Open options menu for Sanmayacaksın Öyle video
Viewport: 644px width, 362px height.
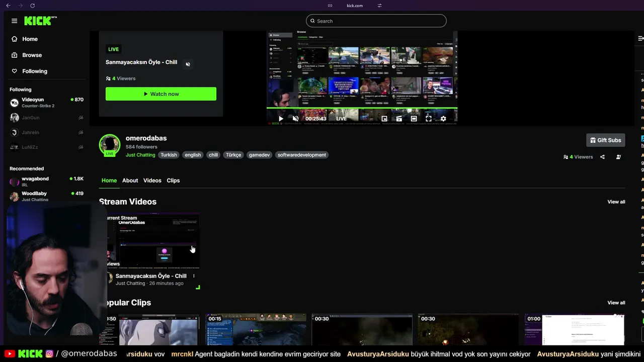click(x=194, y=276)
